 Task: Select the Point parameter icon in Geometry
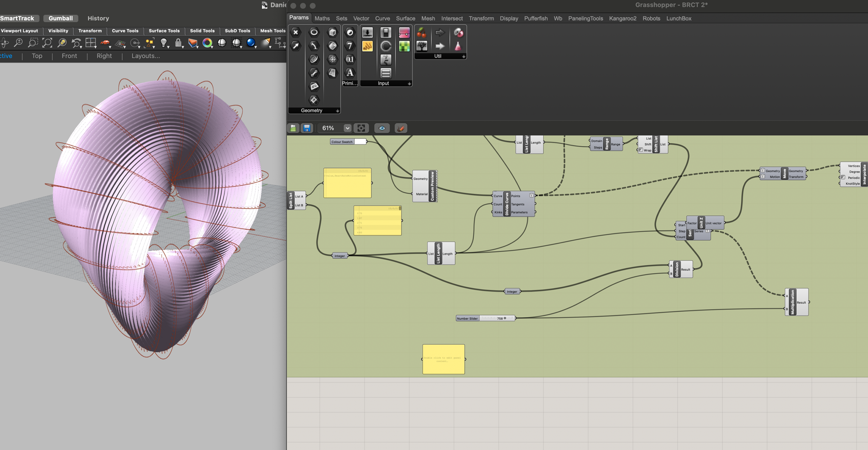pyautogui.click(x=296, y=32)
